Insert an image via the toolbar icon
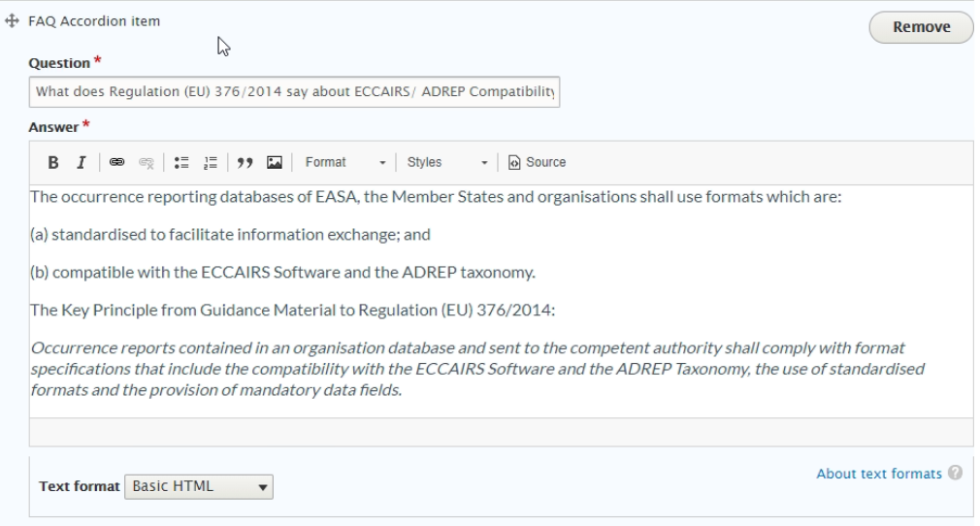Viewport: 980px width, 526px height. coord(275,163)
